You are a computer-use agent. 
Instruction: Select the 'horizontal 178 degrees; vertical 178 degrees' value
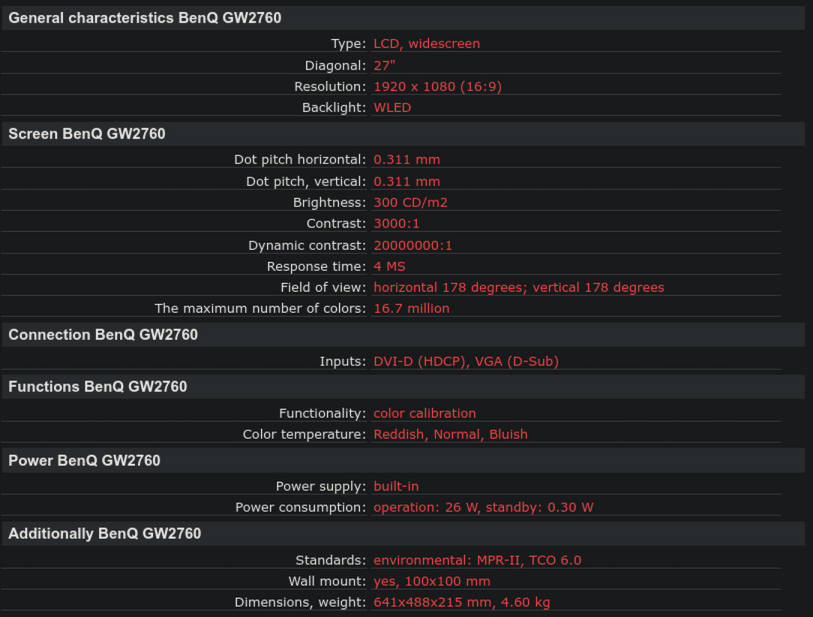(519, 288)
